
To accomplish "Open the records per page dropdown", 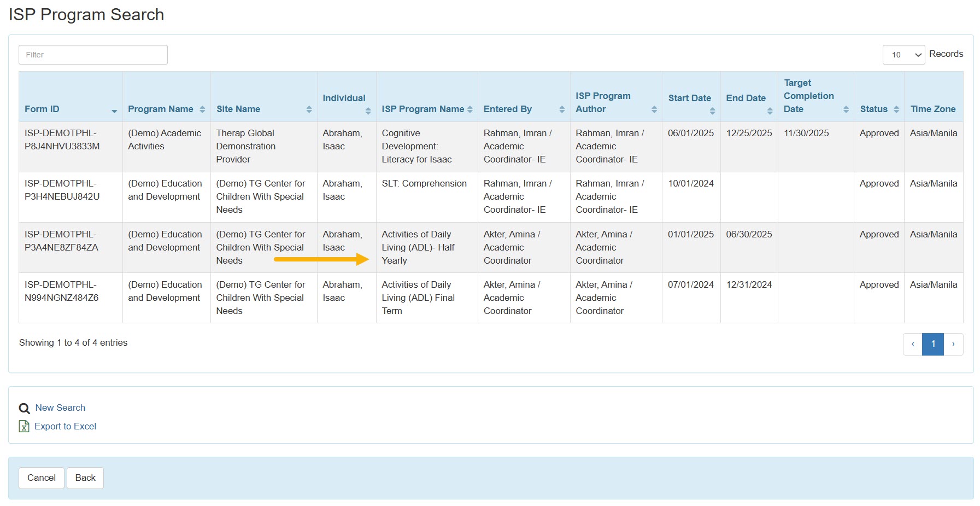I will click(903, 55).
